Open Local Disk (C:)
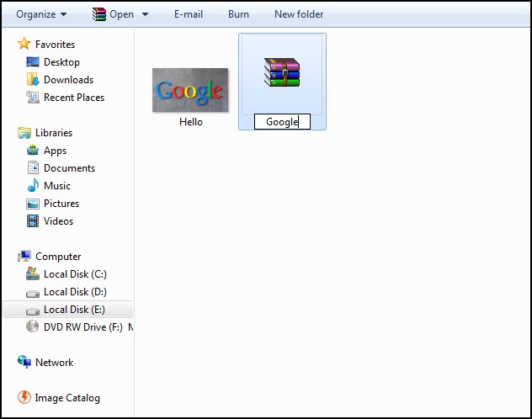 pyautogui.click(x=75, y=274)
